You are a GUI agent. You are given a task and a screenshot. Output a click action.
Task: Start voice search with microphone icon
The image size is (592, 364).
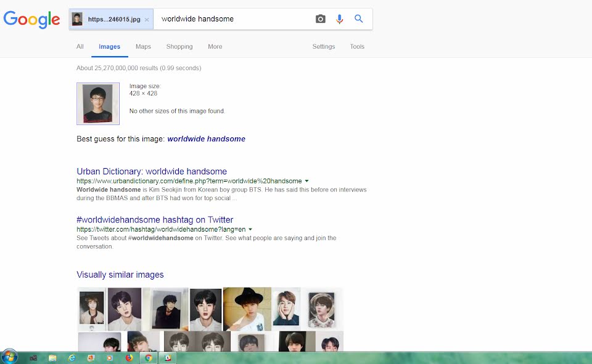[339, 19]
